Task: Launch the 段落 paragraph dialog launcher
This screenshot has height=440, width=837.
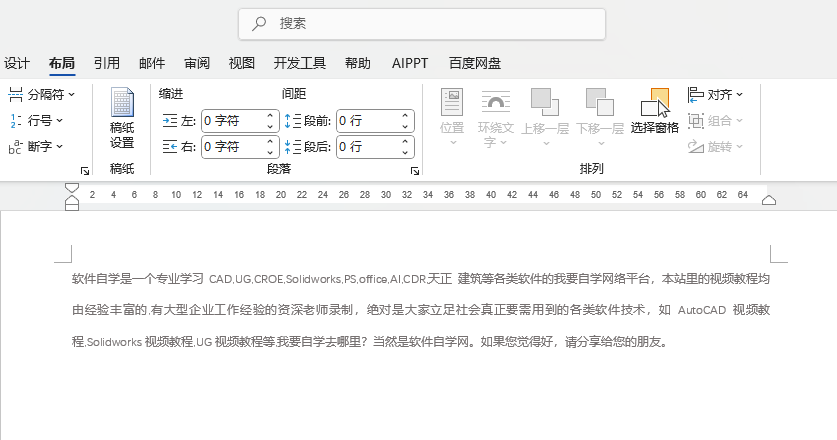Action: pyautogui.click(x=415, y=171)
